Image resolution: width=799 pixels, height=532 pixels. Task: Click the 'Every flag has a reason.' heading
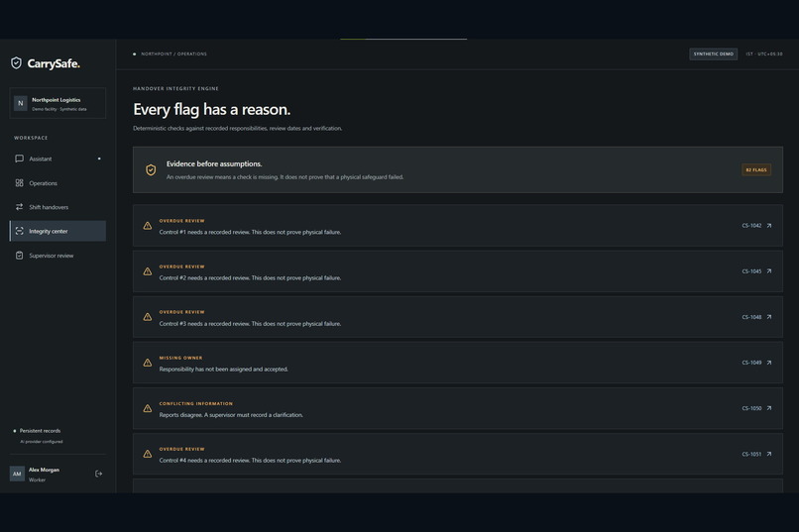(x=211, y=109)
